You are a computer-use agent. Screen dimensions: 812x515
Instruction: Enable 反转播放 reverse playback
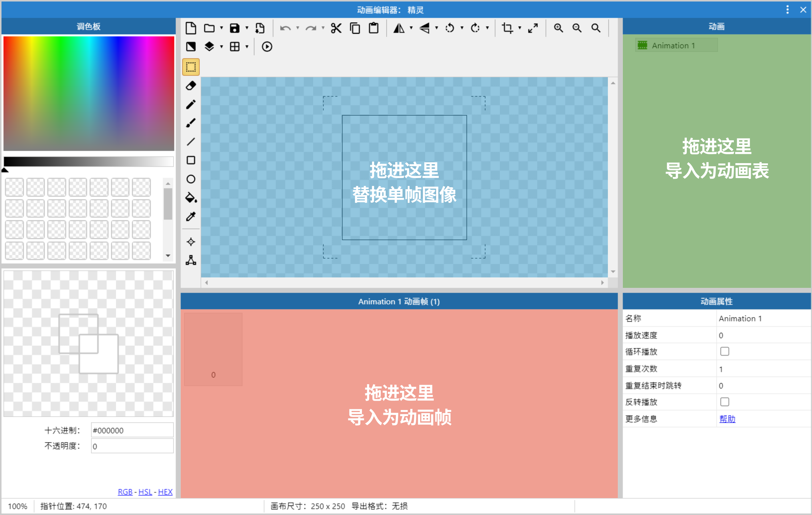pyautogui.click(x=724, y=402)
